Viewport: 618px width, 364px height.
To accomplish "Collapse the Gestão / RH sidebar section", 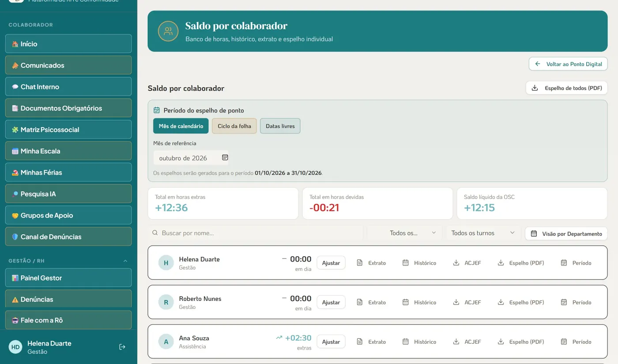I will point(125,261).
